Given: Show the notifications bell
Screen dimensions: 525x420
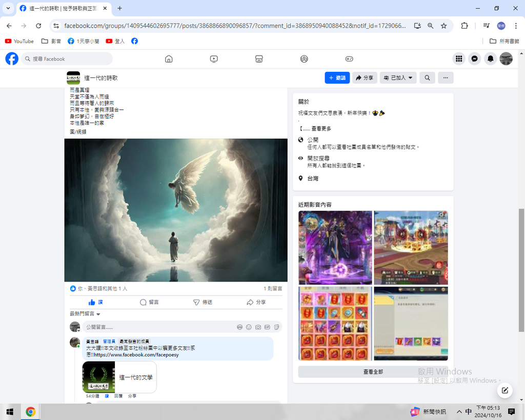Looking at the screenshot, I should click(x=490, y=59).
